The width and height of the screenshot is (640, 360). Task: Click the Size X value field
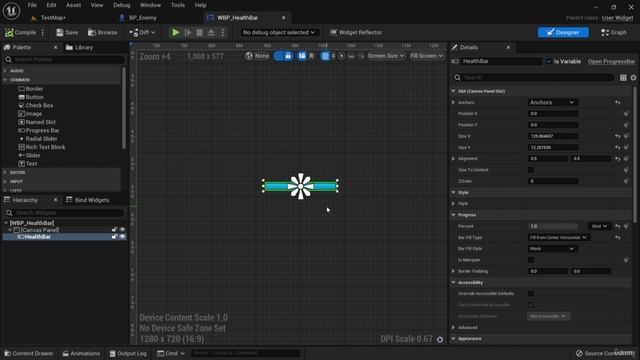pos(553,136)
